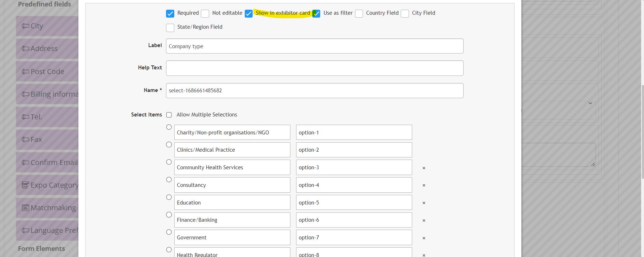Delete the Consultancy select item
The height and width of the screenshot is (257, 644).
(424, 185)
